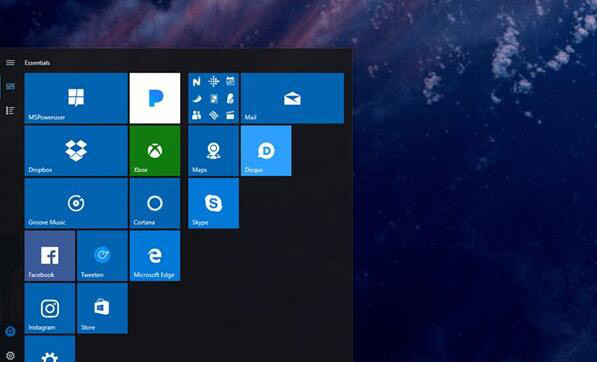Image resolution: width=597 pixels, height=376 pixels.
Task: Open the MSPoweruser tile
Action: pyautogui.click(x=76, y=98)
